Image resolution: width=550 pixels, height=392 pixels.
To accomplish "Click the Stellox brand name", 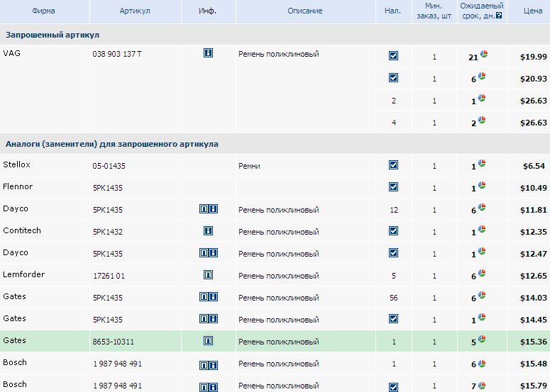I will [16, 164].
